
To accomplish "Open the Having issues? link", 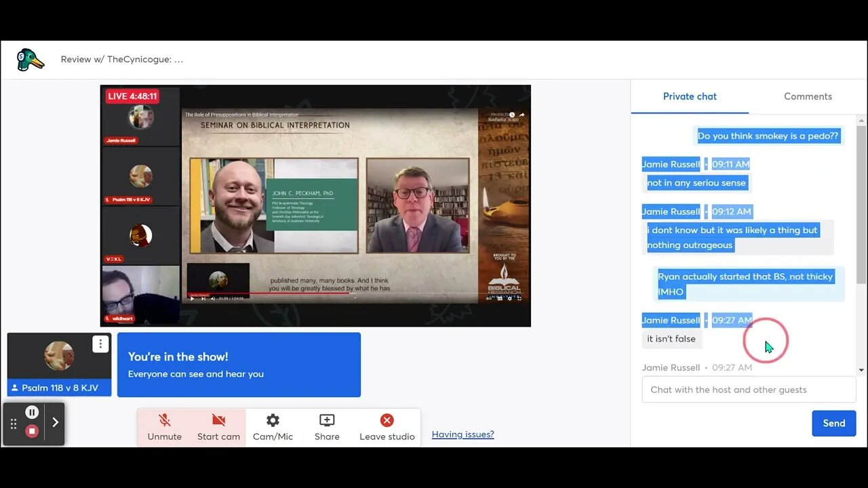I will click(x=463, y=434).
